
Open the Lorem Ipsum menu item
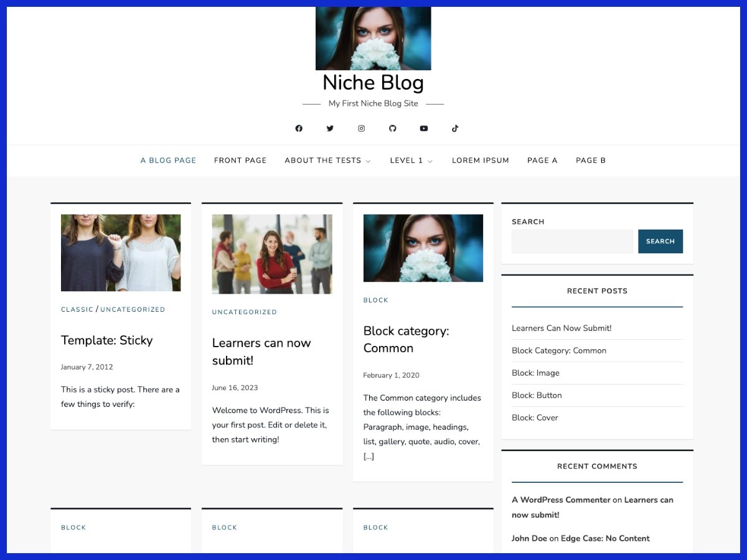pos(481,161)
